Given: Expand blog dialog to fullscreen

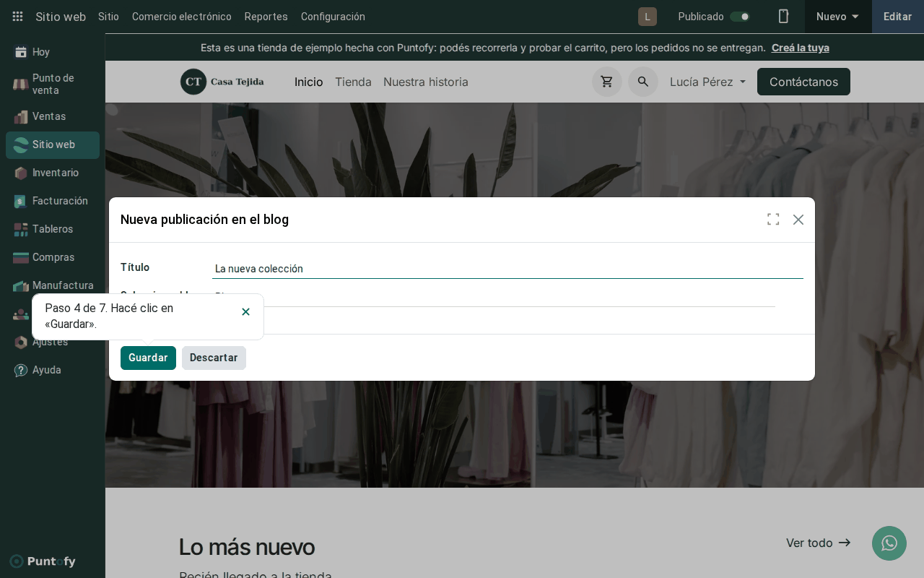Looking at the screenshot, I should (773, 220).
